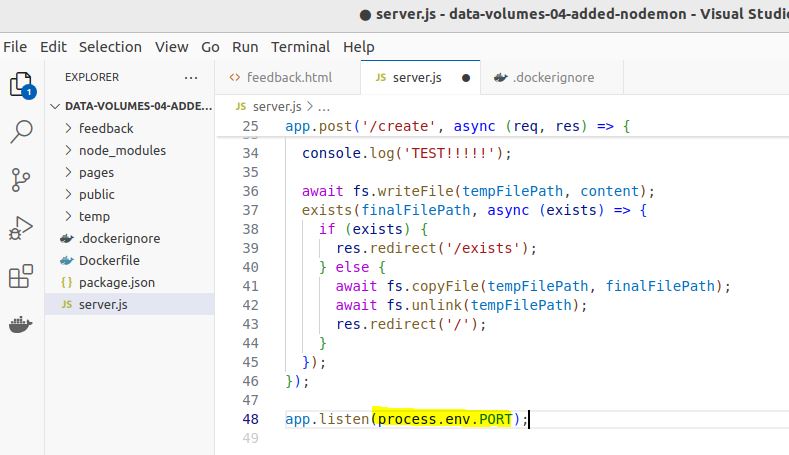Open the Source Control view icon
This screenshot has width=789, height=455.
pos(21,180)
